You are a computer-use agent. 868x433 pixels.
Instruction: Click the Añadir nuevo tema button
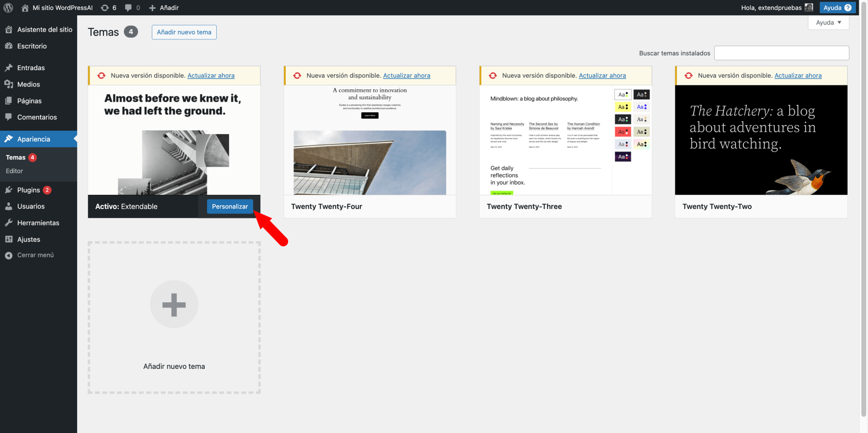[184, 32]
